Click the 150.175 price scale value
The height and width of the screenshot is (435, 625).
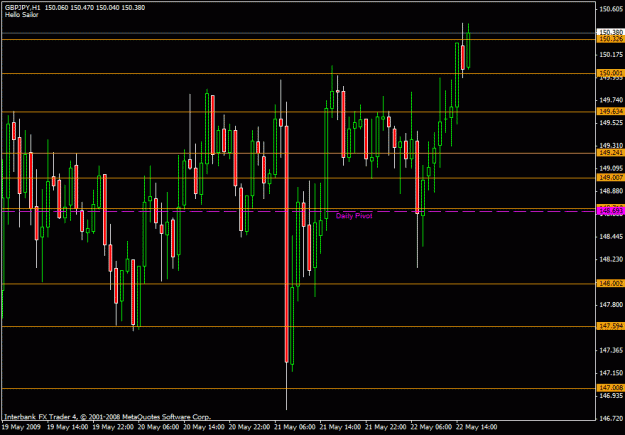(x=611, y=54)
